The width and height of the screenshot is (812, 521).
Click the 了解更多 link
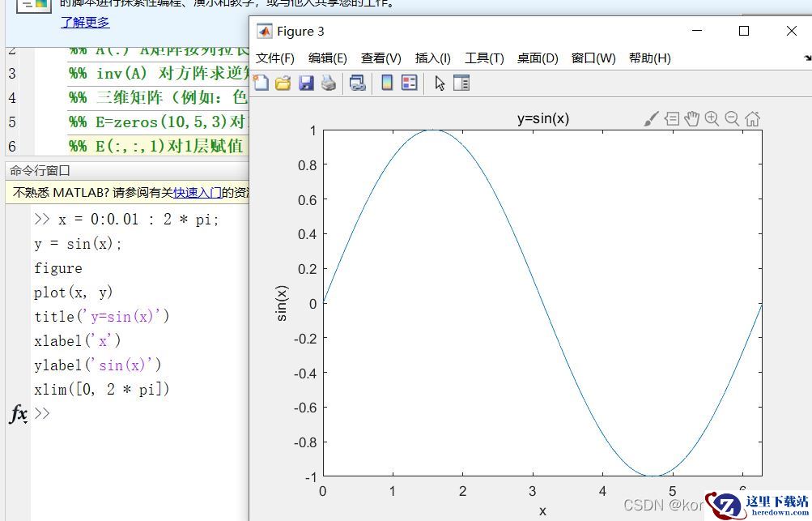click(85, 22)
